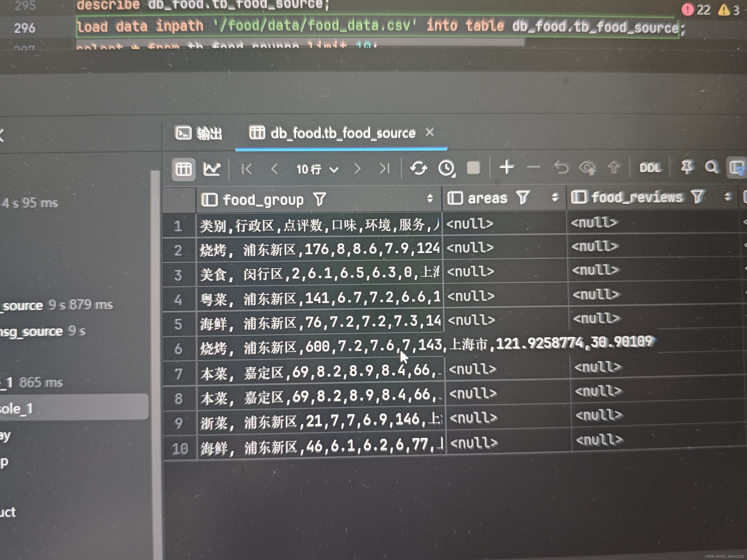The image size is (747, 560).
Task: Open the chart view icon
Action: pos(212,169)
